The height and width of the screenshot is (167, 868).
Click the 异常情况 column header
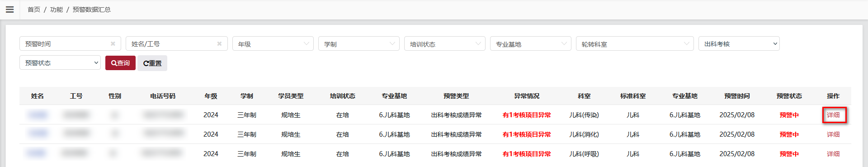(527, 96)
